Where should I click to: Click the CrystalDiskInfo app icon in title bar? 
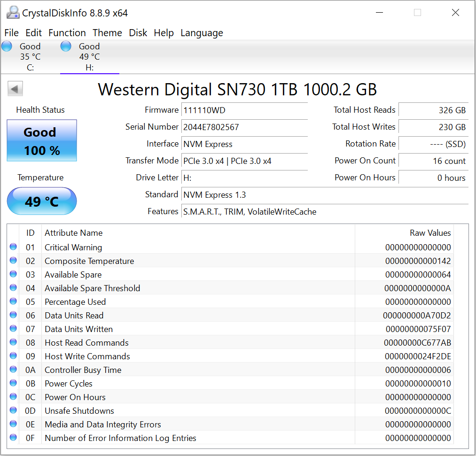click(x=13, y=13)
